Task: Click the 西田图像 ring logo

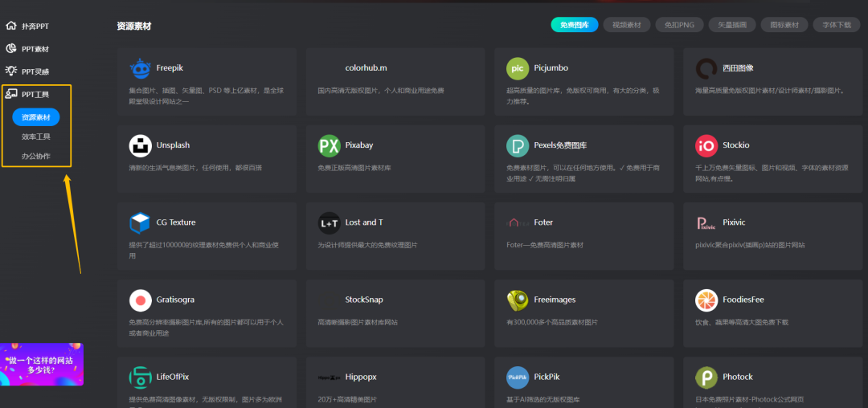Action: tap(706, 68)
